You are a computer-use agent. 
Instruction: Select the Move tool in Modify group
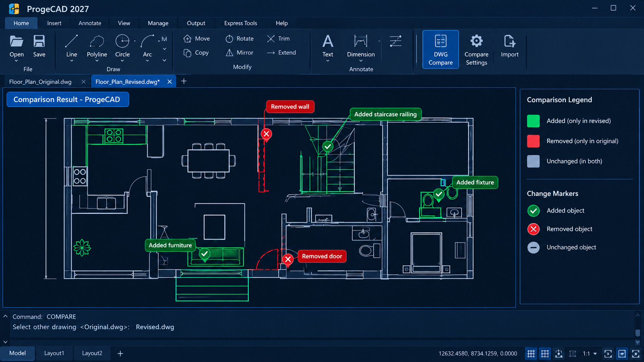tap(197, 39)
